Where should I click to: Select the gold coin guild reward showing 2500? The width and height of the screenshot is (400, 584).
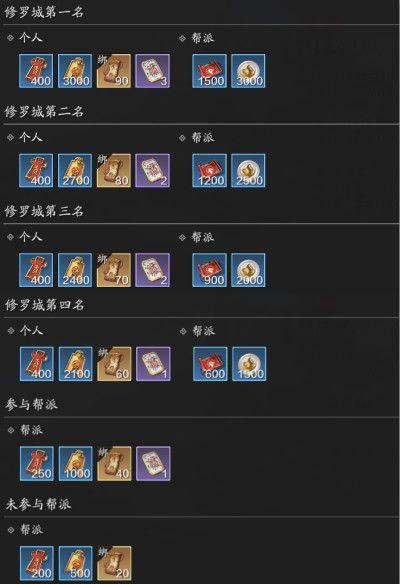(x=248, y=171)
